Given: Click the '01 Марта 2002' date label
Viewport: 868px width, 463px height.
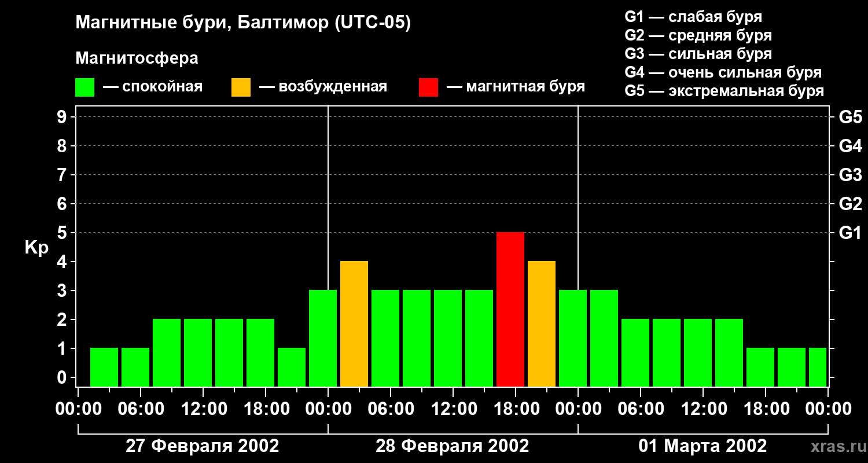Looking at the screenshot, I should (703, 446).
